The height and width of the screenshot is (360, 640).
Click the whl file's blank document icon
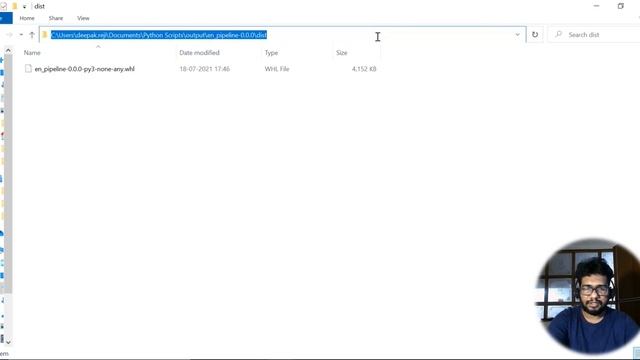pos(28,69)
